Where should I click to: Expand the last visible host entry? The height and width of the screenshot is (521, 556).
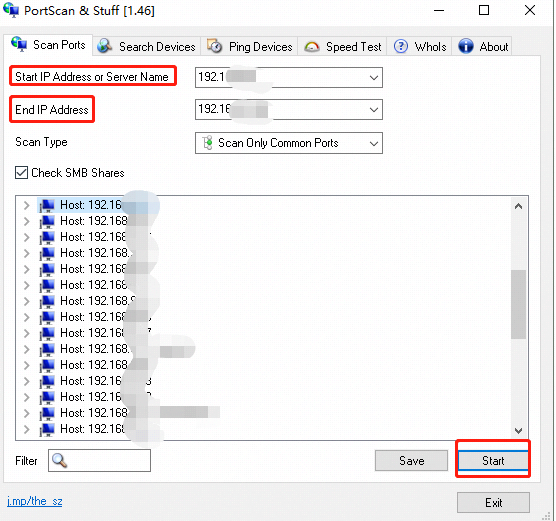click(x=26, y=429)
